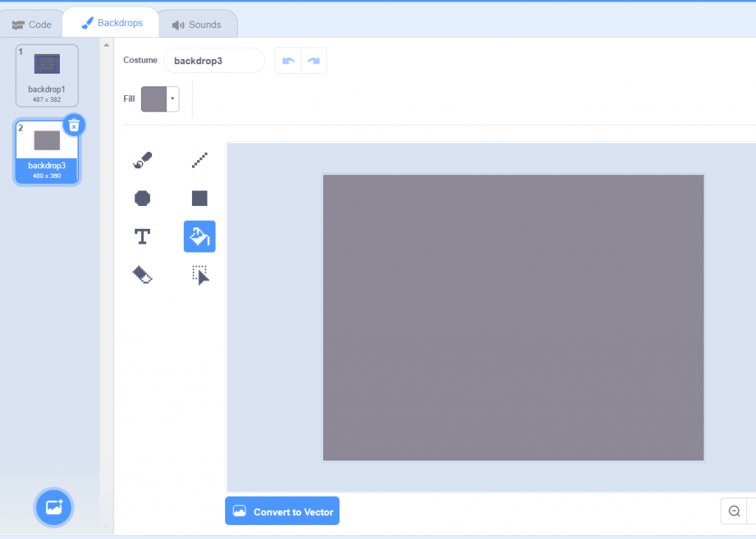Switch to the Eraser tool
This screenshot has height=539, width=756.
(x=142, y=275)
